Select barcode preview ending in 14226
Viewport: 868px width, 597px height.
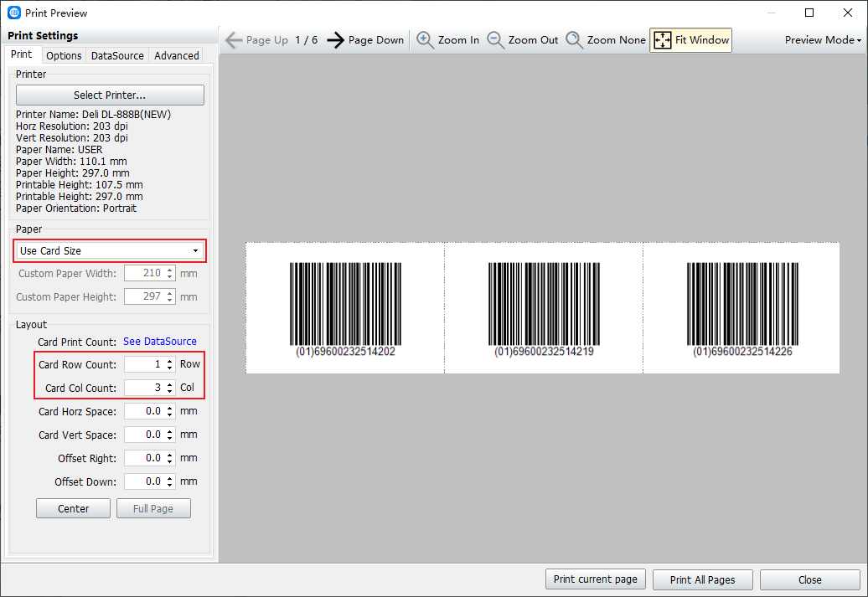[x=742, y=309]
